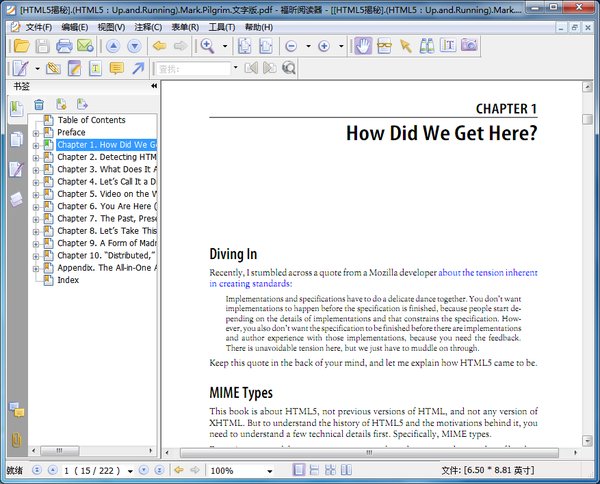Switch to single page view mode
Screen dimensions: 600x484
click(x=299, y=470)
